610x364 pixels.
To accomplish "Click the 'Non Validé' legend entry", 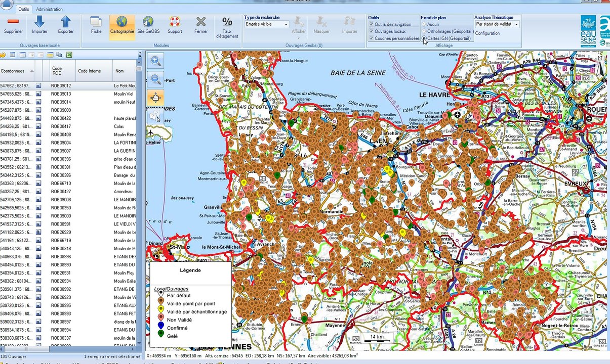I will click(x=179, y=320).
